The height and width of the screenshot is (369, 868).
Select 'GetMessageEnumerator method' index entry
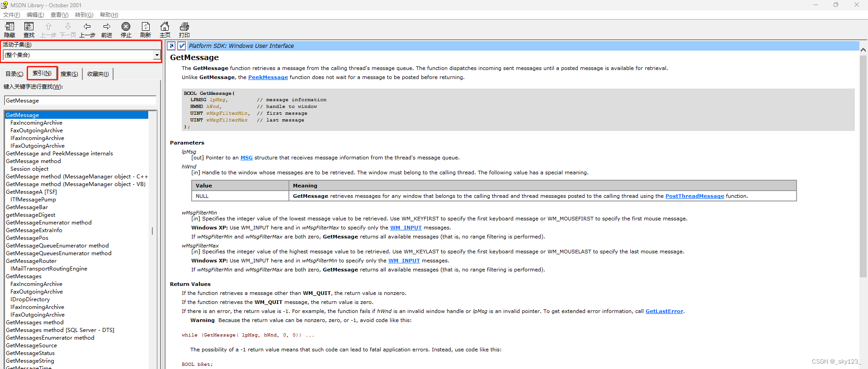[x=48, y=223]
